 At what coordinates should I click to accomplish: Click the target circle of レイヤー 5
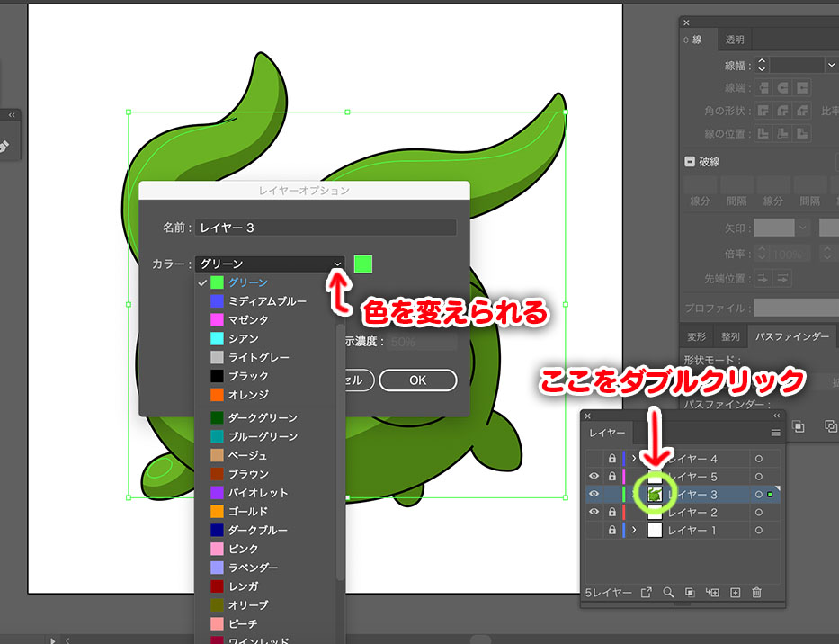click(x=759, y=477)
